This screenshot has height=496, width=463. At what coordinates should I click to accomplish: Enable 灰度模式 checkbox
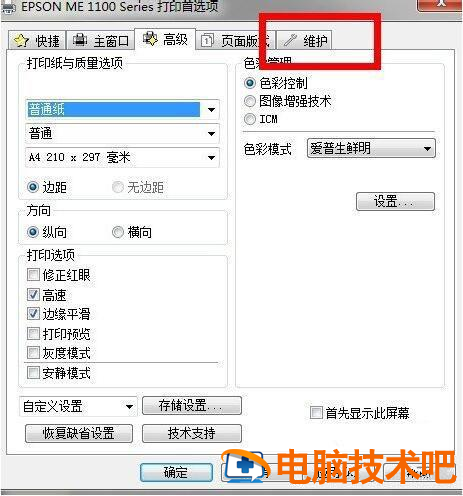[x=33, y=353]
